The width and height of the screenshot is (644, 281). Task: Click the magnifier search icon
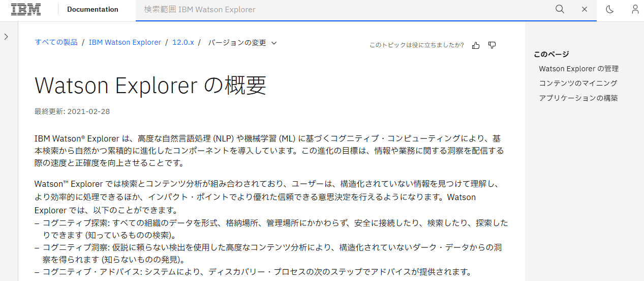click(x=560, y=9)
